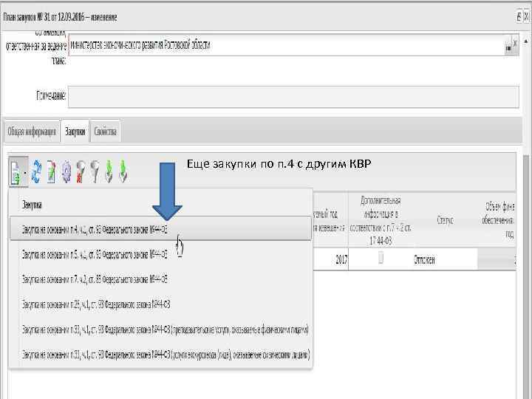Image resolution: width=532 pixels, height=399 pixels.
Task: Click the maximize button of plan window
Action: 519,16
